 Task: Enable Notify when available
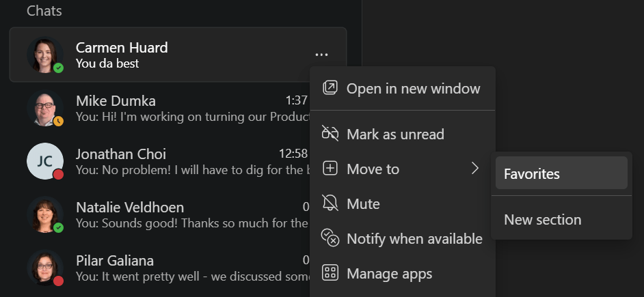(x=414, y=238)
